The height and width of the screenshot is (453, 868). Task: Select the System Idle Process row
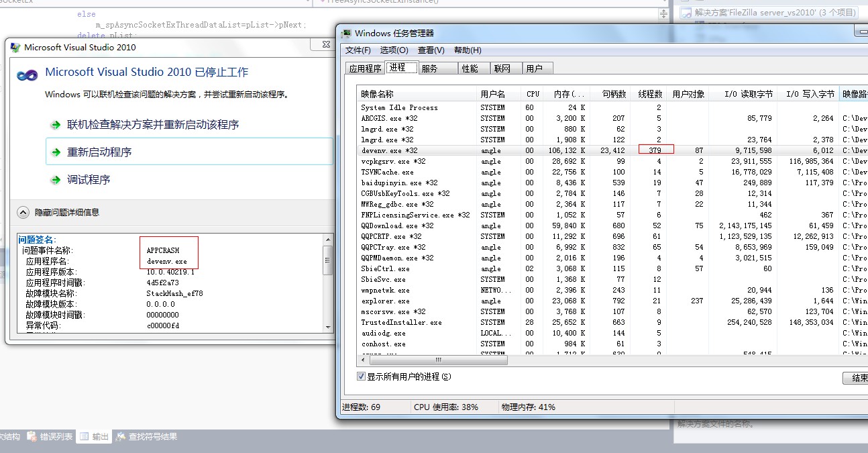[x=612, y=107]
